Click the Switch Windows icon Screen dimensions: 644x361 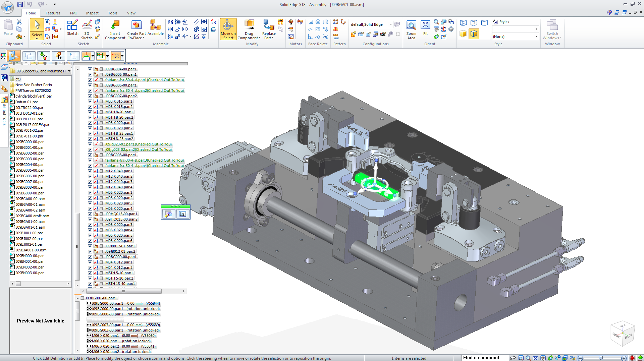[552, 25]
